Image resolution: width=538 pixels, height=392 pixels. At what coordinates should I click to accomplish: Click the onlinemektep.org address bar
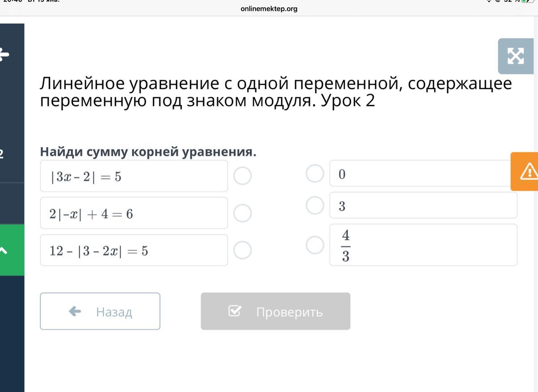269,9
